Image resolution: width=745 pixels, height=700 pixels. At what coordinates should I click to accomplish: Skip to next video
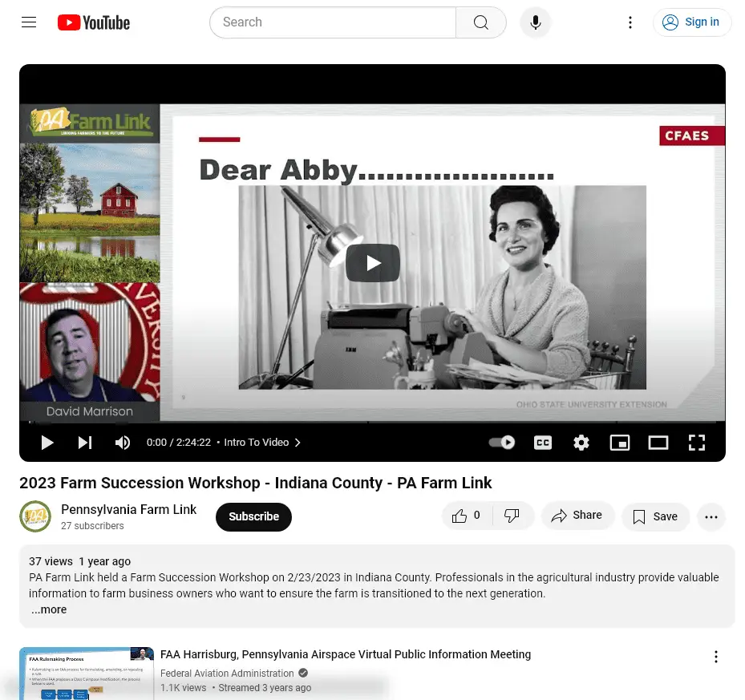(85, 443)
